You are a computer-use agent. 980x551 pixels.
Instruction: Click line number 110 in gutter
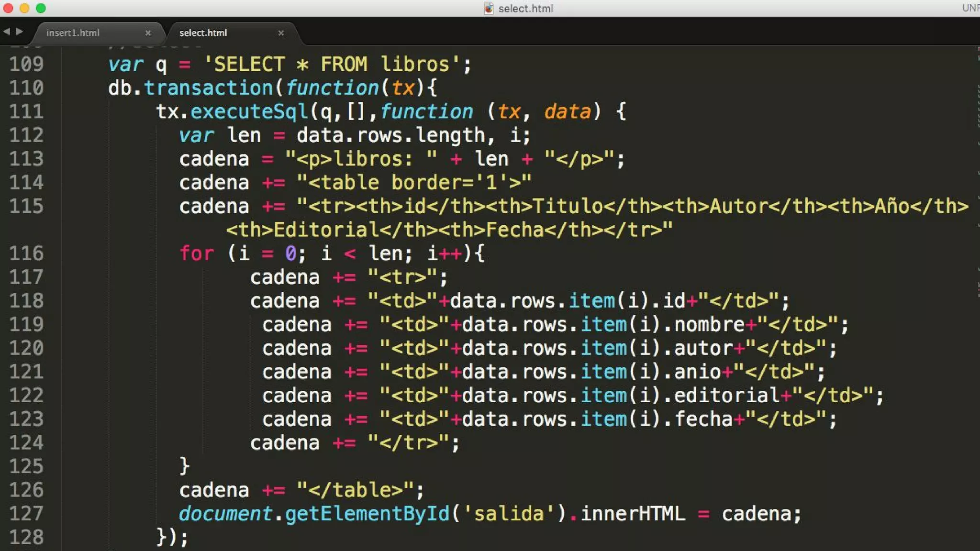point(26,88)
